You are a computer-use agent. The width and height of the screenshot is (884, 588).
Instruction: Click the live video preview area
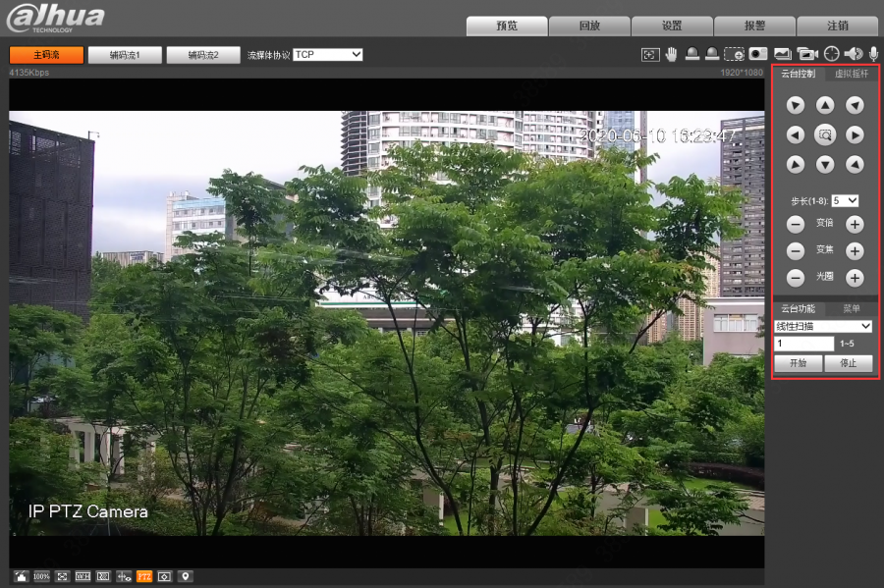pyautogui.click(x=386, y=323)
